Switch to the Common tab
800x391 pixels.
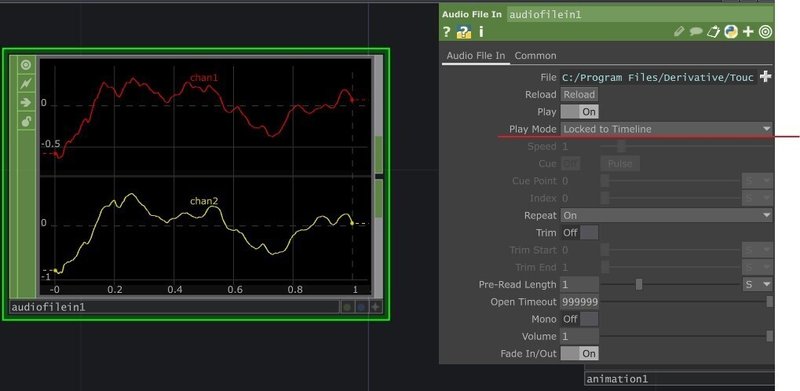click(535, 56)
